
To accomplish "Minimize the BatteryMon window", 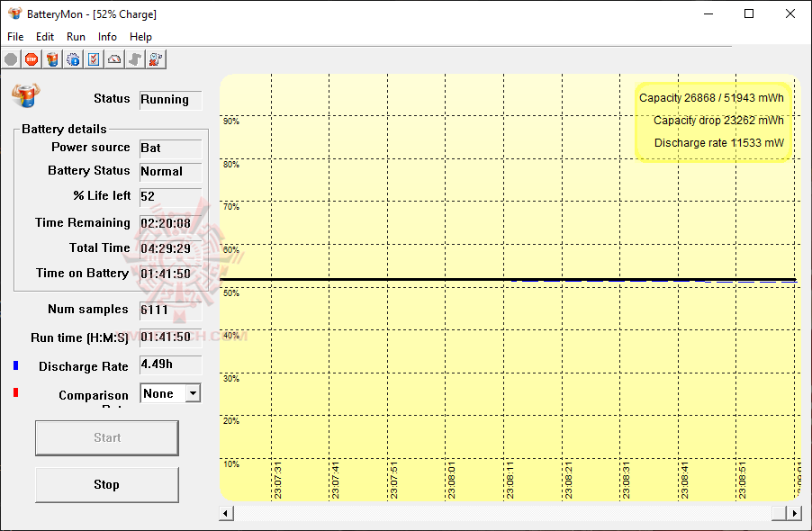I will [x=708, y=14].
